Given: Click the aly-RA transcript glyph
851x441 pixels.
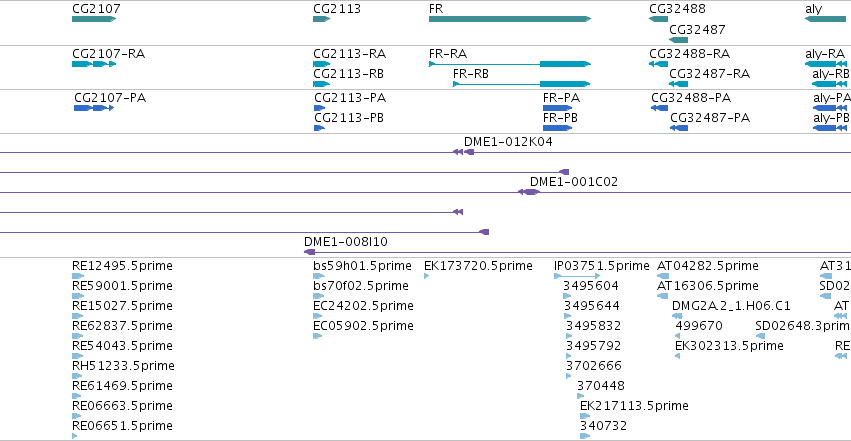Looking at the screenshot, I should point(825,64).
